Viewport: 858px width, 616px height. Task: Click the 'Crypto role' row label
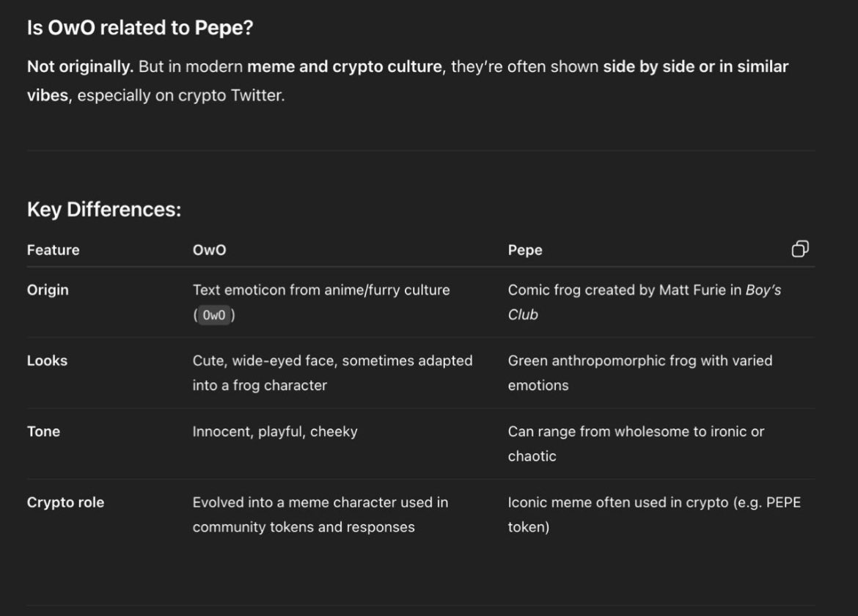coord(65,502)
